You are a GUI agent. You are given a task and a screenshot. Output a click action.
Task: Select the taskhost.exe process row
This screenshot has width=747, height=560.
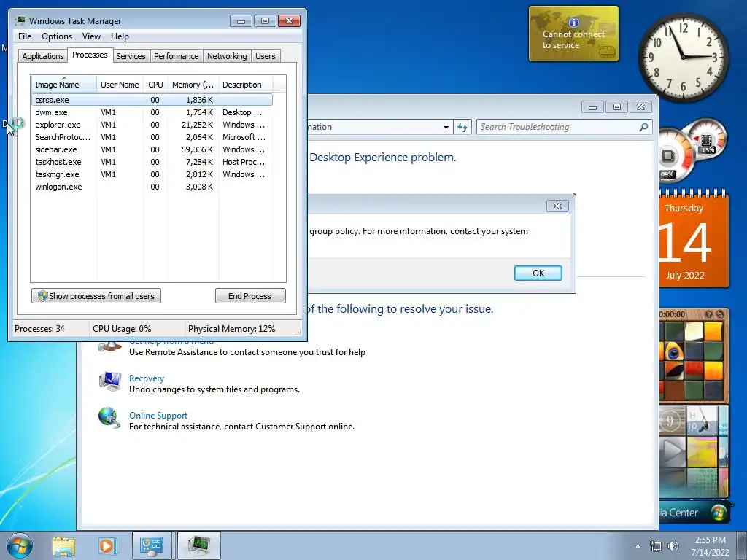pos(152,162)
